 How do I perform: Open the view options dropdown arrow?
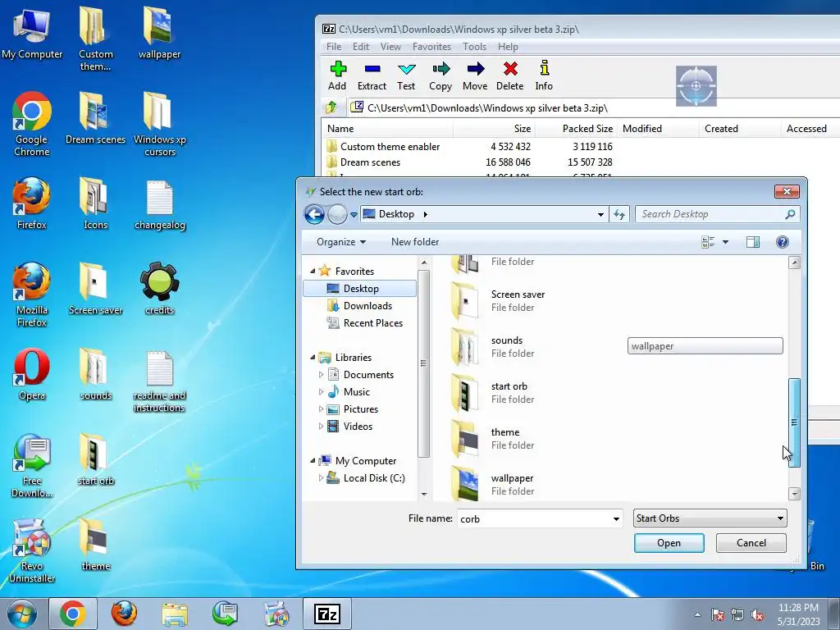(725, 242)
